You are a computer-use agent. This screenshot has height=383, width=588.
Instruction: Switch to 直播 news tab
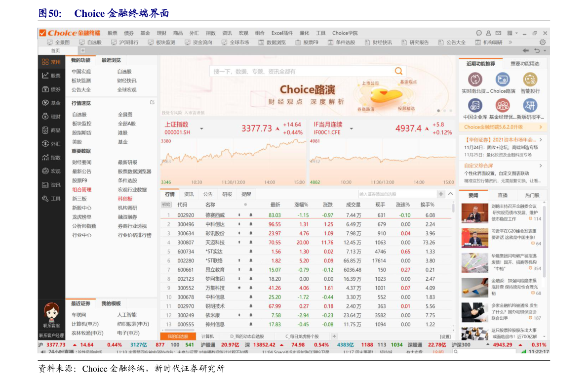pyautogui.click(x=503, y=195)
